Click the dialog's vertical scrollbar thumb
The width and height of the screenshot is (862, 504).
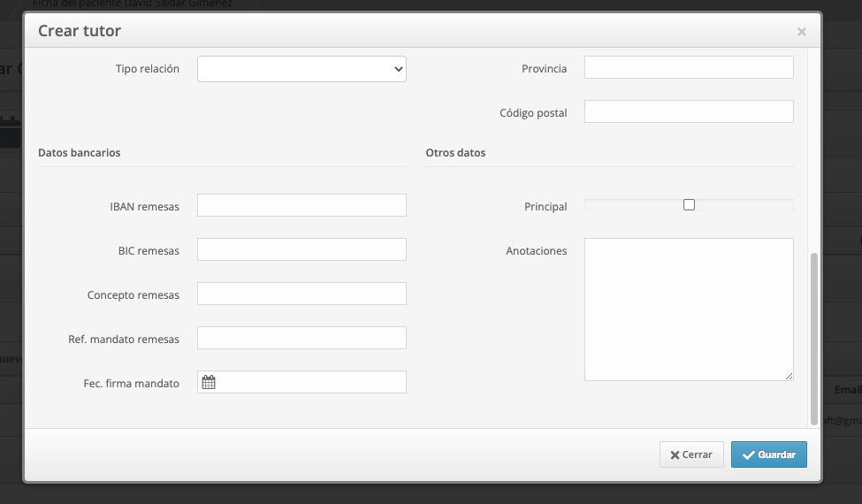[814, 340]
